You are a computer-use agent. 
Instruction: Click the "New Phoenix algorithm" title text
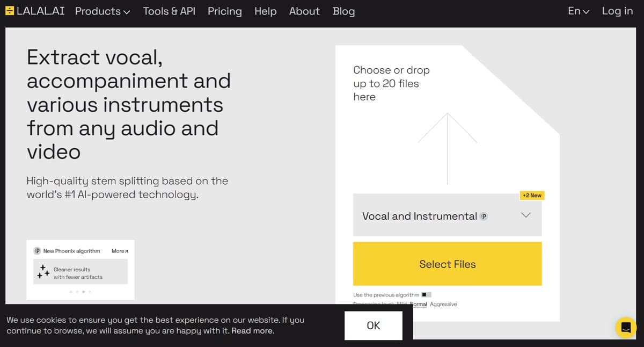click(71, 251)
